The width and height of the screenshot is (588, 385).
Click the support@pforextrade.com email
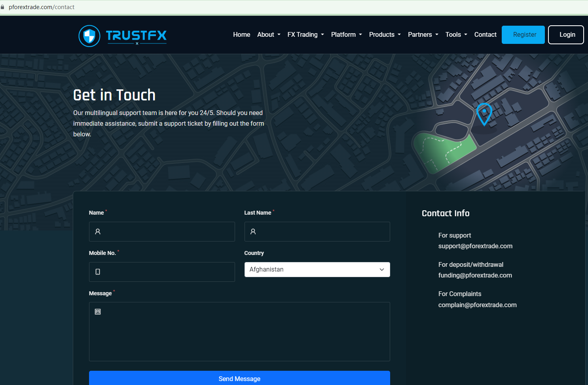(x=475, y=246)
